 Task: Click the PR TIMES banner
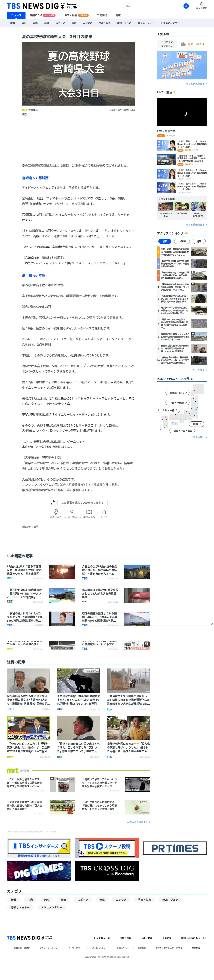click(175, 848)
